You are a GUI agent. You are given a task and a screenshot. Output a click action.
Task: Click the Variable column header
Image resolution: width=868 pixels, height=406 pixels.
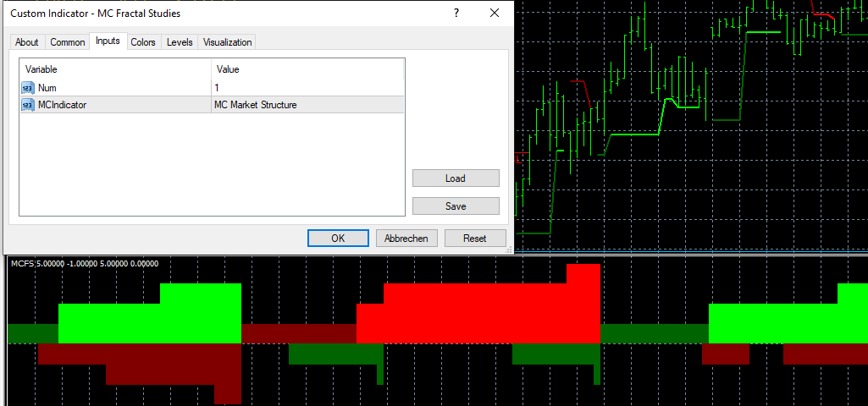pyautogui.click(x=115, y=69)
